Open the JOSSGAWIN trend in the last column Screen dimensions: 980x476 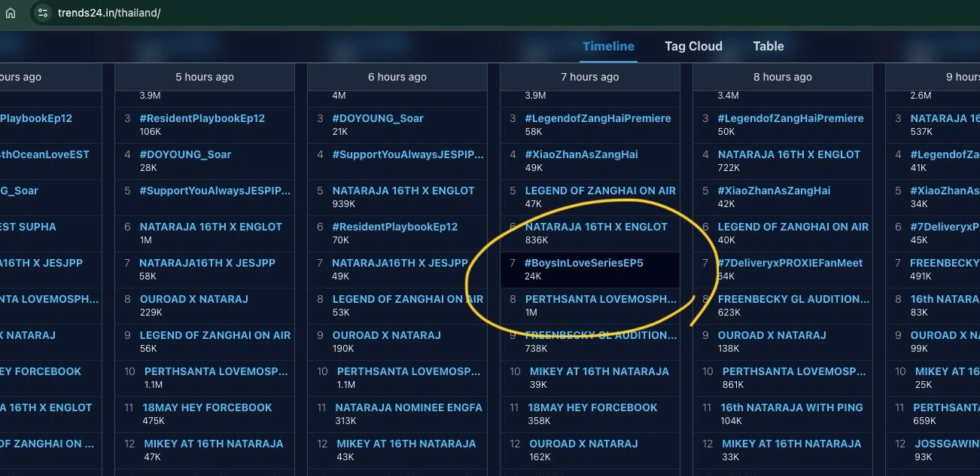click(947, 444)
